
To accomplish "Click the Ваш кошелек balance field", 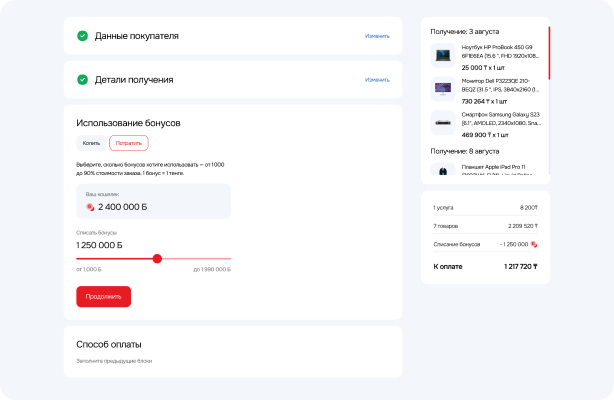I will (x=153, y=201).
